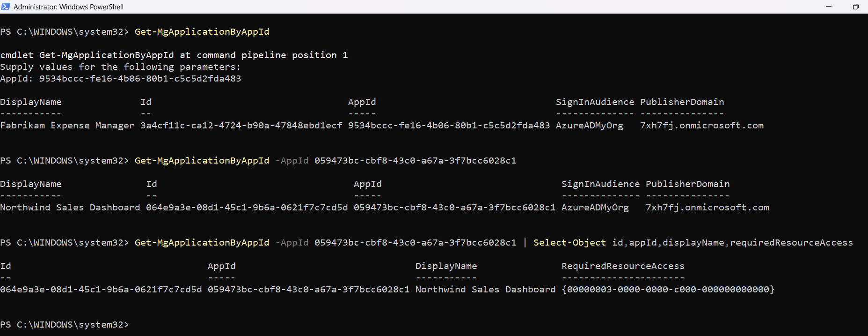This screenshot has width=868, height=336.
Task: Click AzureADMyOrg in the Northwind Sales Dashboard row
Action: coord(595,208)
